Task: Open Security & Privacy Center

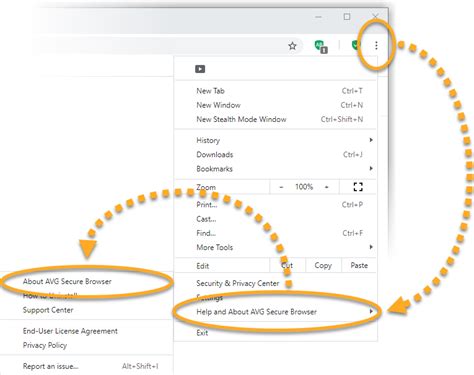Action: (x=276, y=283)
